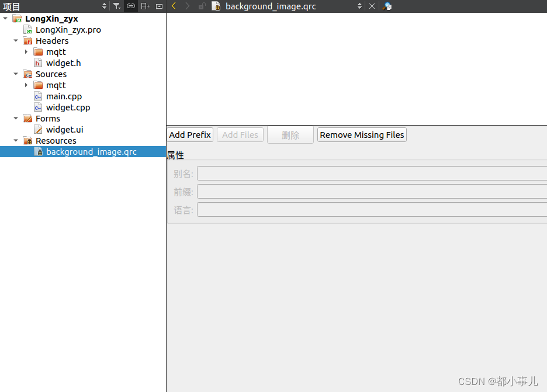Image resolution: width=547 pixels, height=392 pixels.
Task: Go forward with the grey right arrow
Action: point(188,6)
